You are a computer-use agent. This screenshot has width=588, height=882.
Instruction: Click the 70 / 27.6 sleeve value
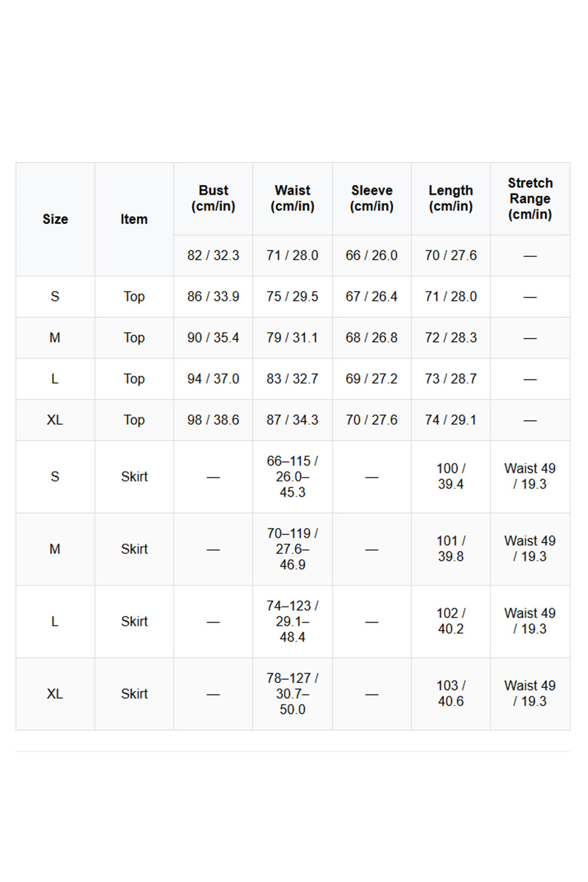point(372,420)
